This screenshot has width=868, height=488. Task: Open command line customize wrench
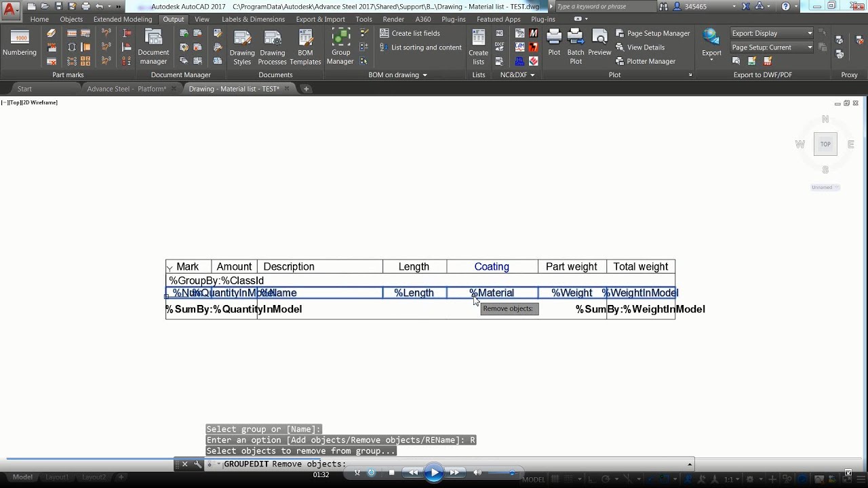[197, 464]
